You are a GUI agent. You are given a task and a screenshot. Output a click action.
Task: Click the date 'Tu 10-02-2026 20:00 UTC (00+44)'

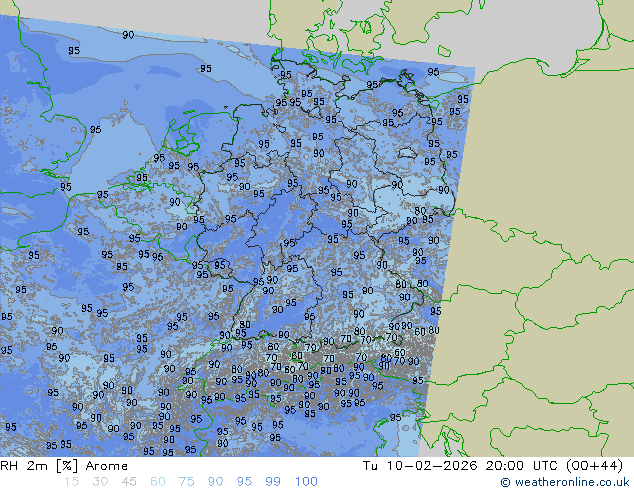(x=493, y=466)
